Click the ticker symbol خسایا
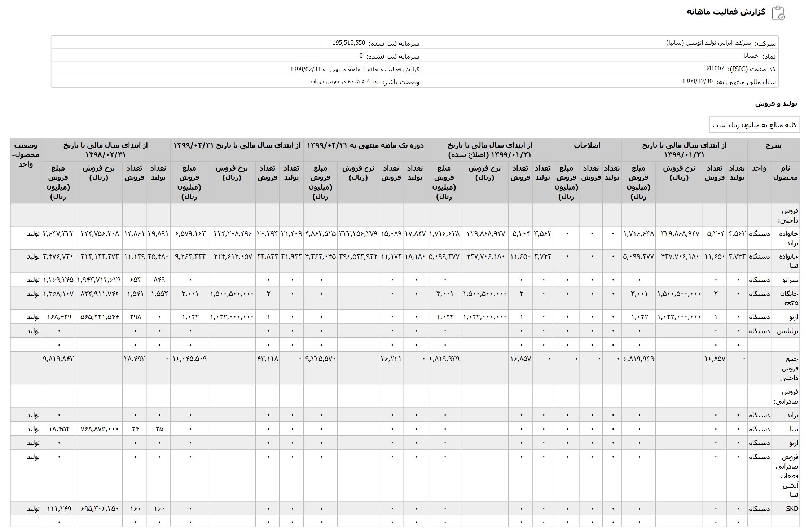The height and width of the screenshot is (532, 809). pyautogui.click(x=751, y=56)
